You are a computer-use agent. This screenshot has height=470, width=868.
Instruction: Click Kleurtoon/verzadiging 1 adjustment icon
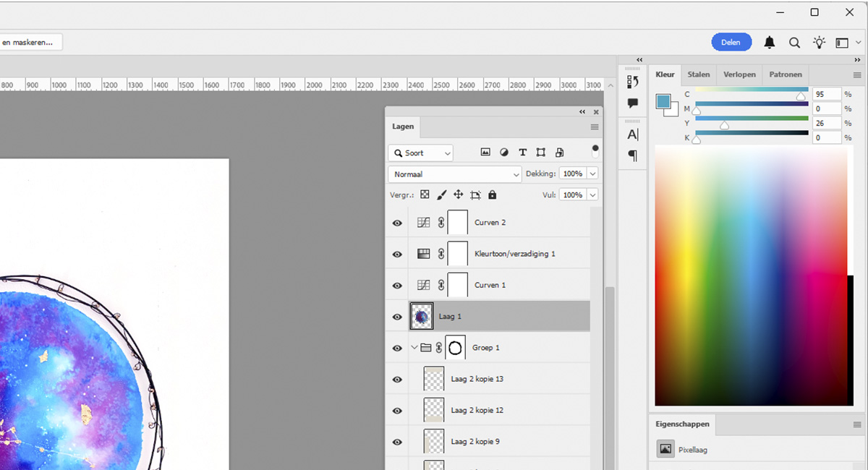(x=424, y=254)
